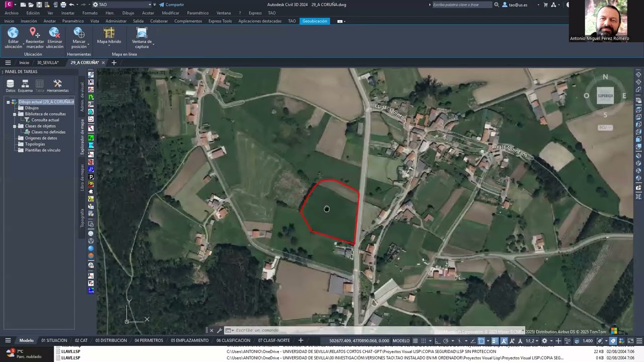Collapse Dibujo actual tree node
Image resolution: width=644 pixels, height=362 pixels.
pos(8,102)
